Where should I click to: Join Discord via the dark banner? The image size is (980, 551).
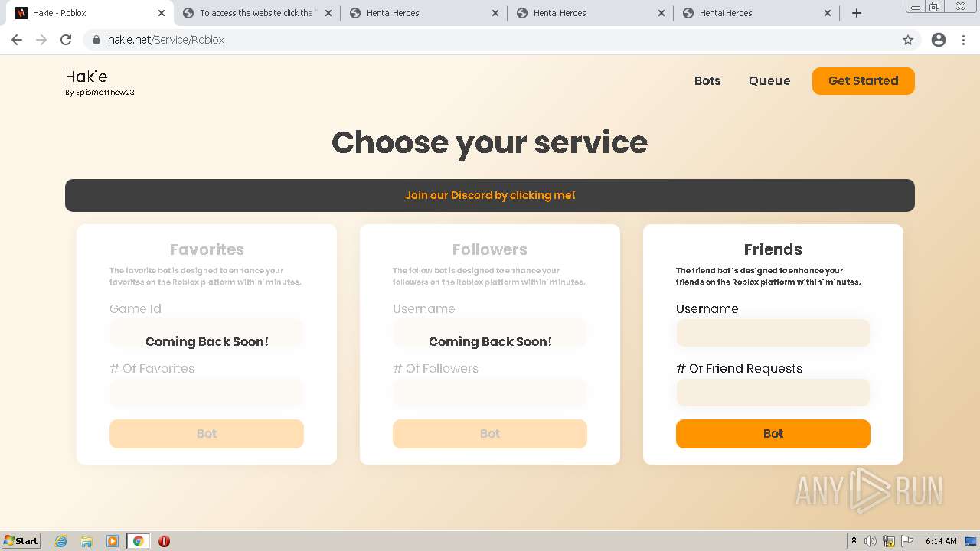click(x=490, y=195)
